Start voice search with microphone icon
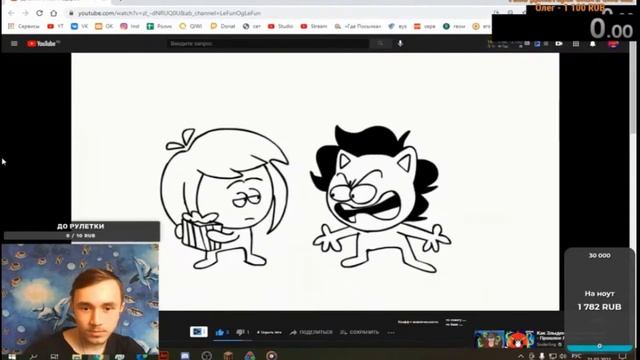Viewport: 640px width, 360px height. pyautogui.click(x=400, y=43)
